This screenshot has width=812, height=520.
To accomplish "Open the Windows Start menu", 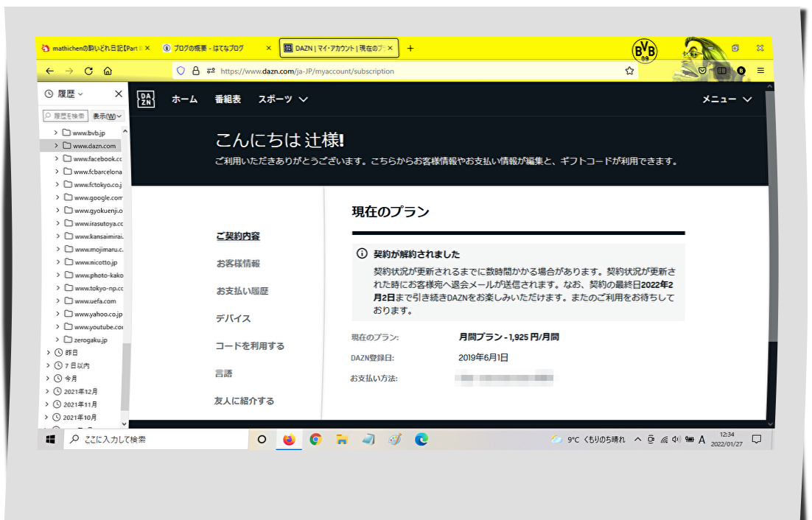I will click(50, 439).
